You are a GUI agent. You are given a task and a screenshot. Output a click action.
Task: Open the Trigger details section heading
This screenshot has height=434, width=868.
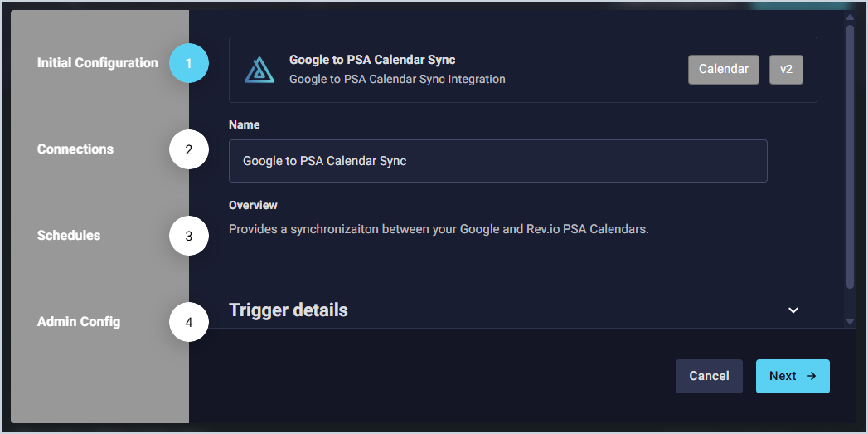coord(289,310)
